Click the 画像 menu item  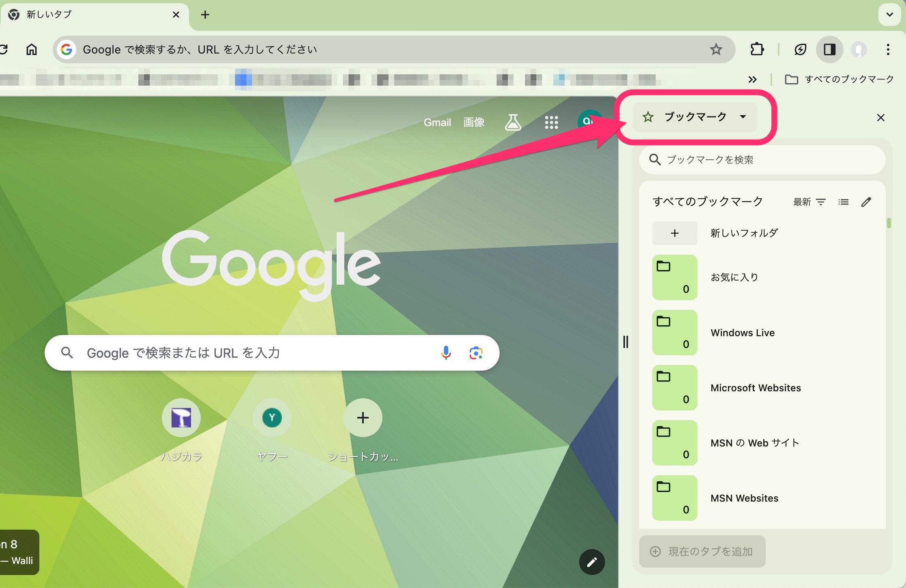[475, 122]
